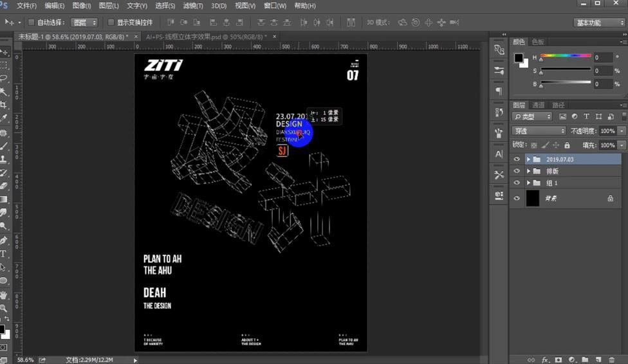Click the H hue slider bar

566,56
